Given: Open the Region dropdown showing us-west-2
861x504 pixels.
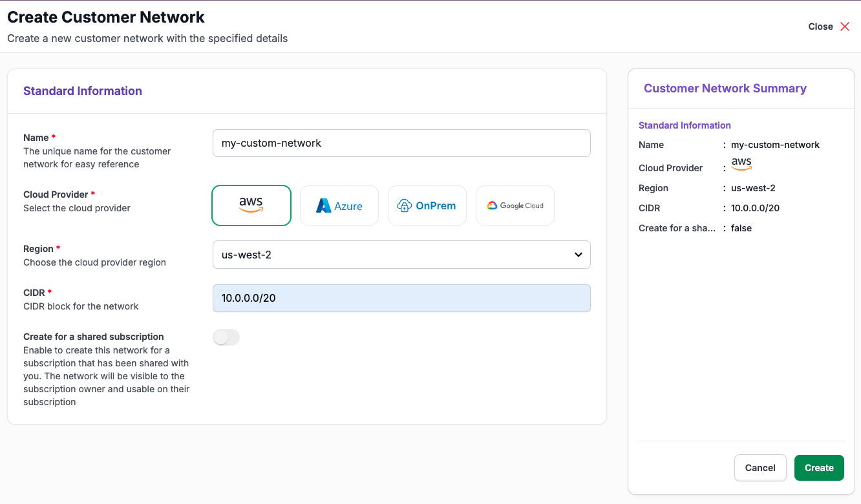Looking at the screenshot, I should 401,255.
